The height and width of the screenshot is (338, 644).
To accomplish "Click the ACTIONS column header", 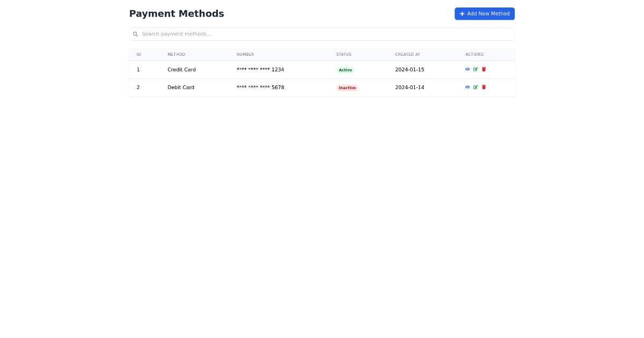I will [x=474, y=54].
